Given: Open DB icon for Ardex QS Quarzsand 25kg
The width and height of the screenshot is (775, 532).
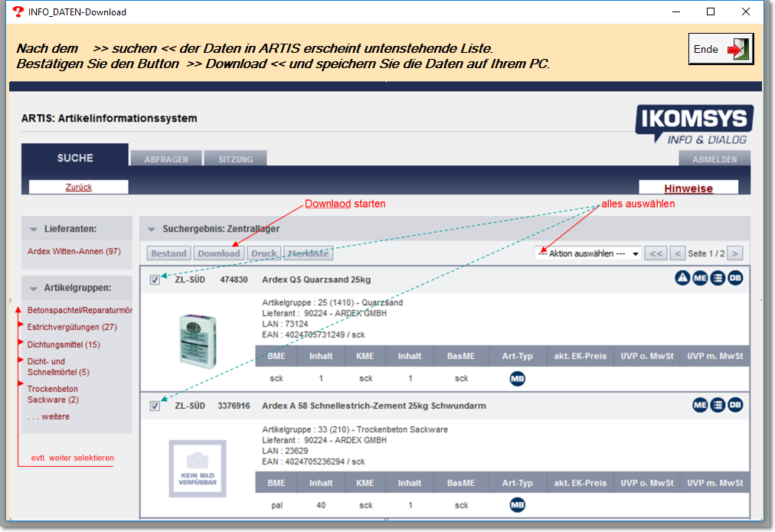Looking at the screenshot, I should point(735,278).
